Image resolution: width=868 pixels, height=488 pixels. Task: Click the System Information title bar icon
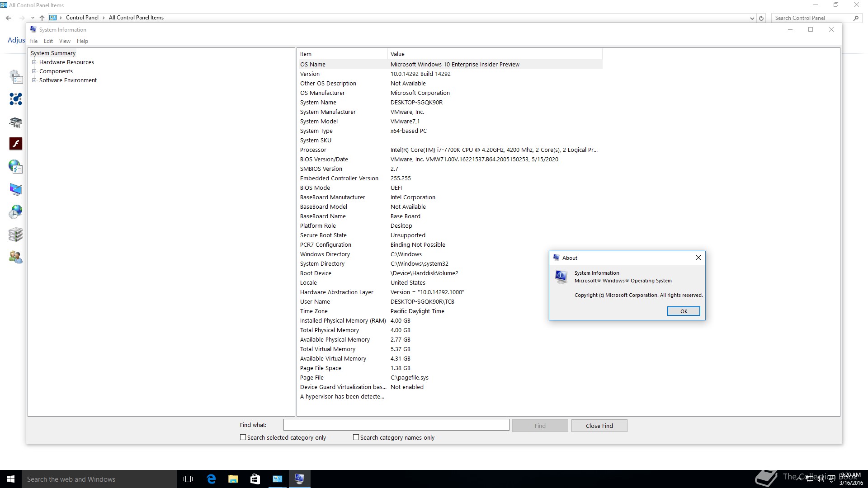(x=33, y=29)
